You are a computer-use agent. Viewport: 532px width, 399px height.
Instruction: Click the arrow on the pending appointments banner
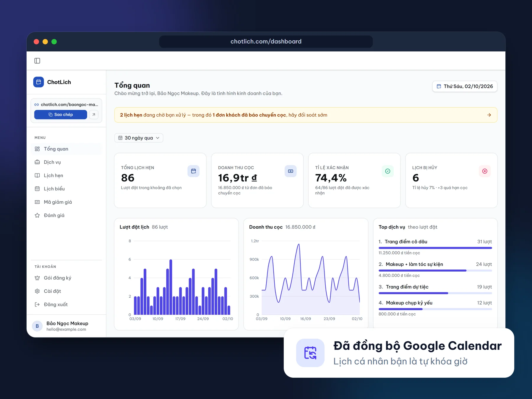point(489,115)
